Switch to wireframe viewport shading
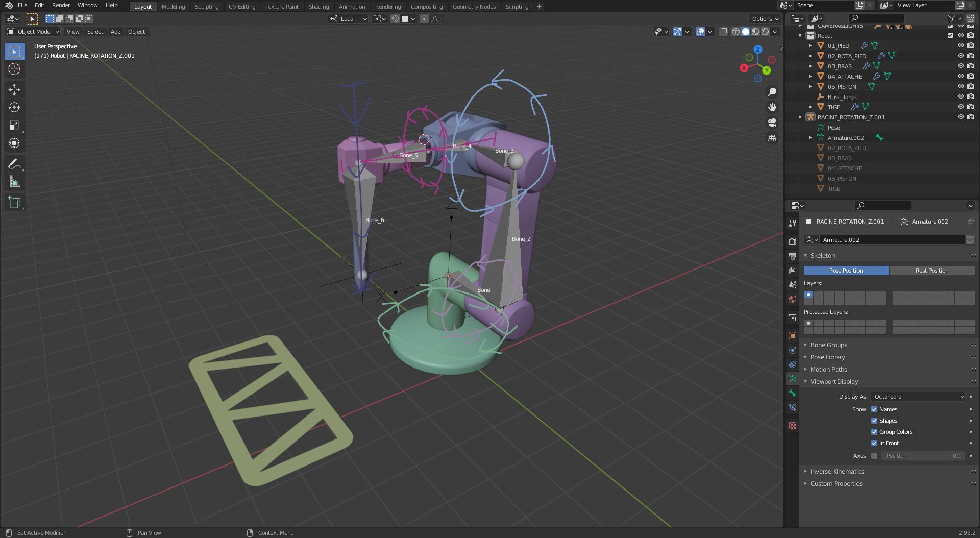The width and height of the screenshot is (980, 538). tap(736, 32)
